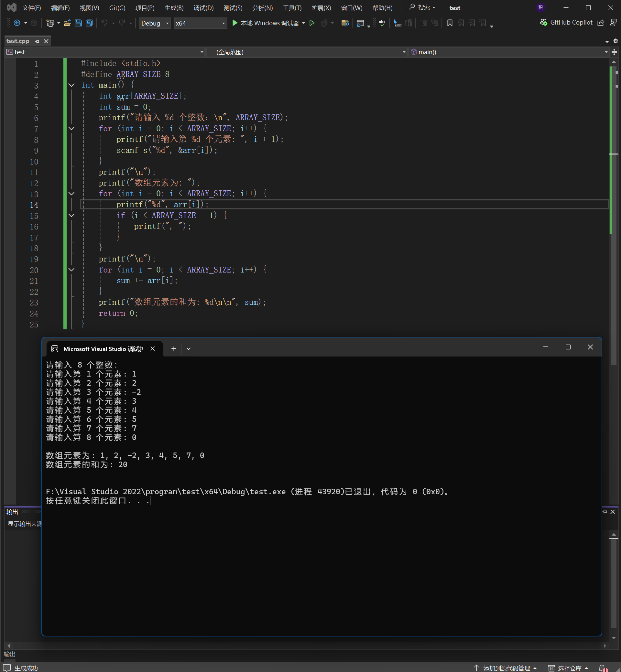Open GitHub Copilot from the toolbar
The image size is (621, 672).
pyautogui.click(x=567, y=23)
